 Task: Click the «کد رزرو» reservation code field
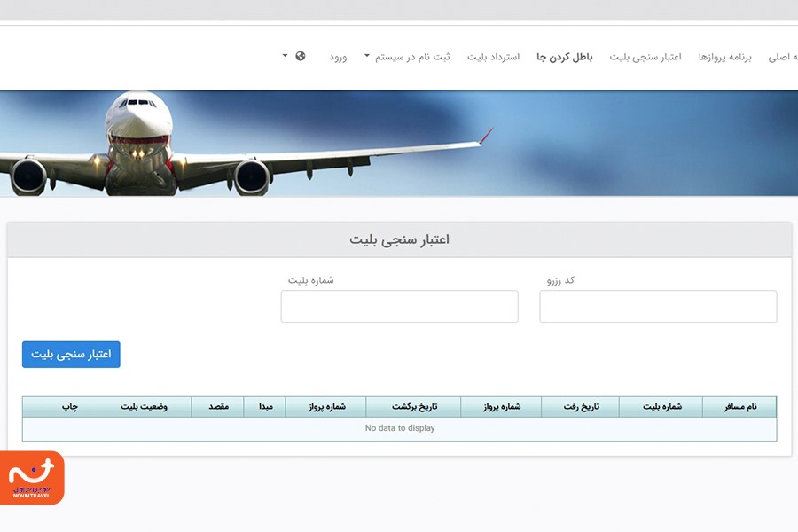(x=658, y=306)
